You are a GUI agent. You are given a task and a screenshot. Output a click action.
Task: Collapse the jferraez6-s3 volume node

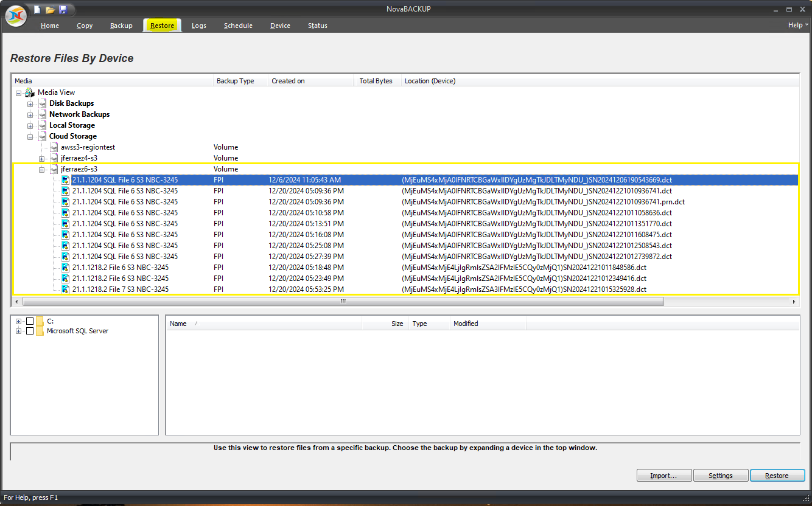tap(42, 170)
